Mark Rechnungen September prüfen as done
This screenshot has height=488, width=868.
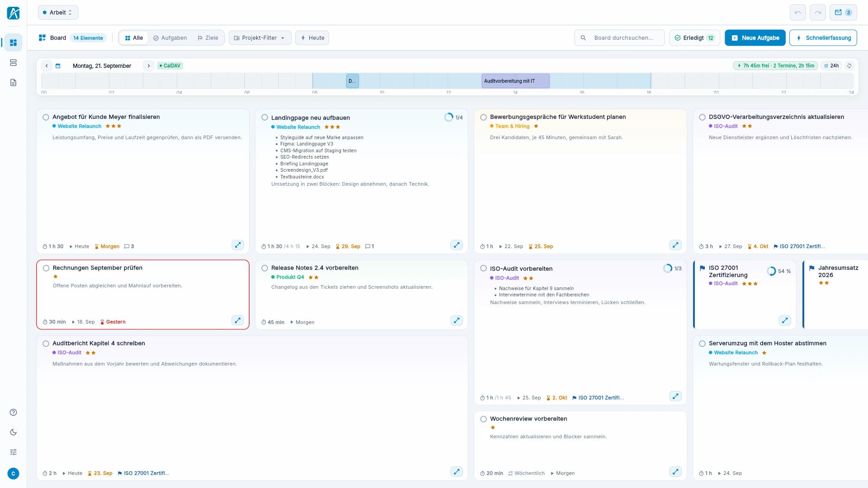[x=46, y=268]
